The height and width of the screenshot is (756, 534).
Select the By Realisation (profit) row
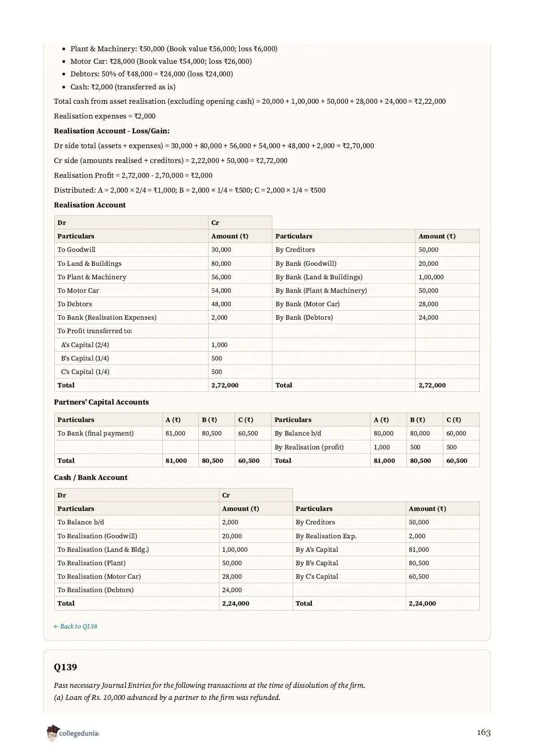[x=375, y=447]
